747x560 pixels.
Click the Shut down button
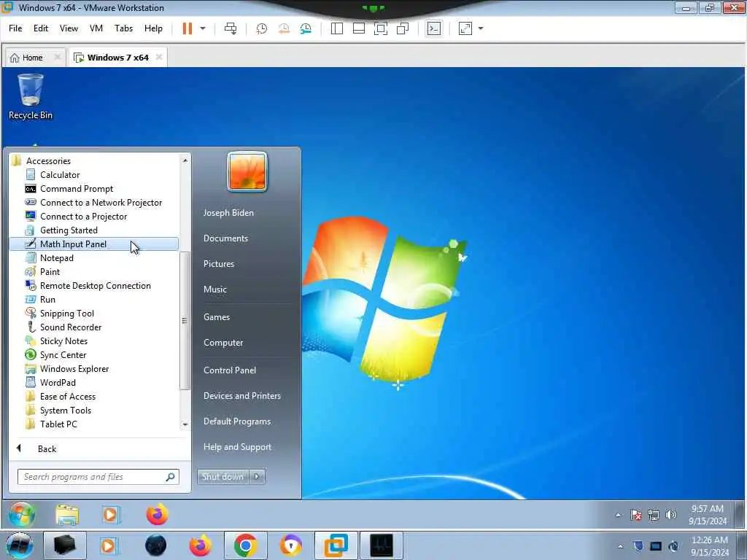tap(222, 476)
